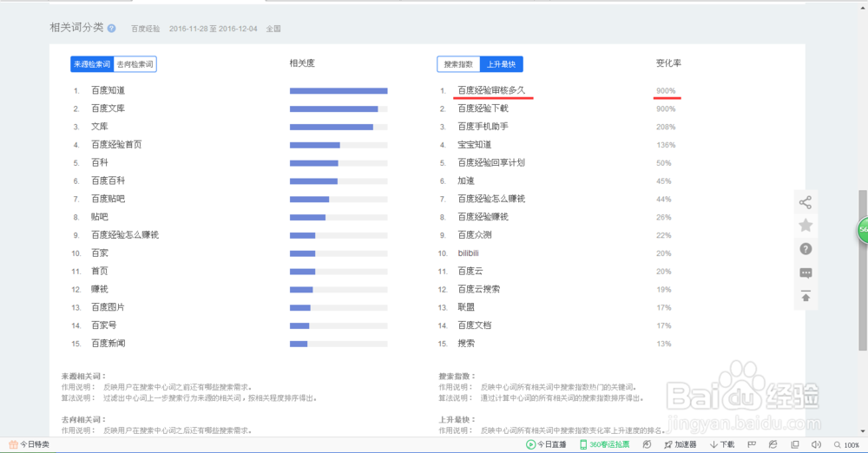Open the feedback chat bubble icon
This screenshot has width=868, height=453.
[806, 273]
